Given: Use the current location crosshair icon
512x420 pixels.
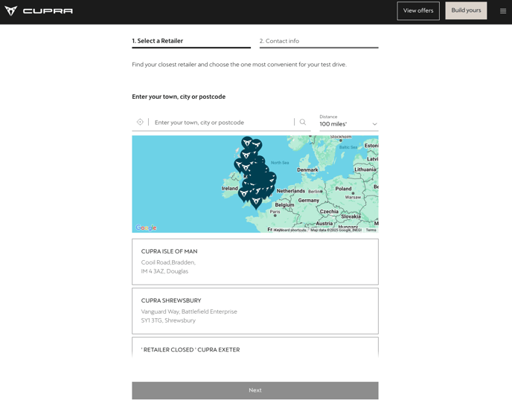Looking at the screenshot, I should click(x=140, y=122).
